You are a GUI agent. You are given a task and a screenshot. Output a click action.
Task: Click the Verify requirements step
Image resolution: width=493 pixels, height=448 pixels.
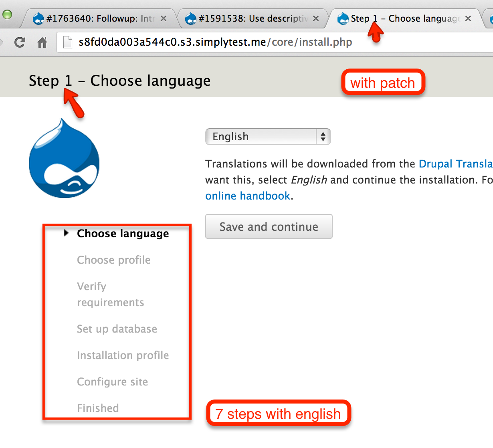coord(111,295)
